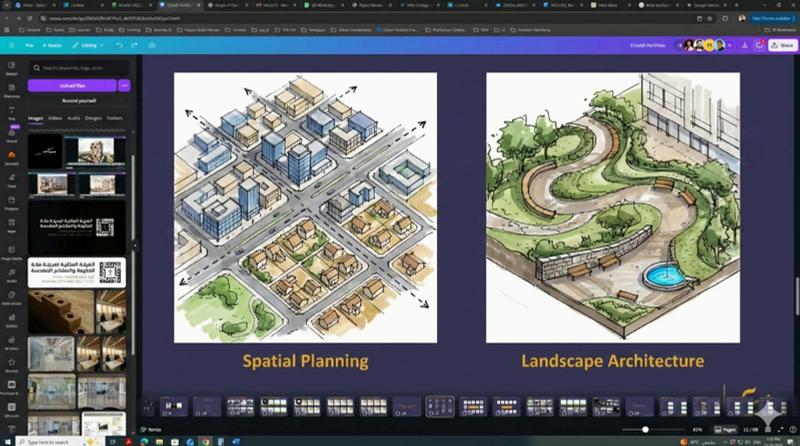Add collaborators with the plus icon
Screen dimensions: 800x446
(730, 45)
